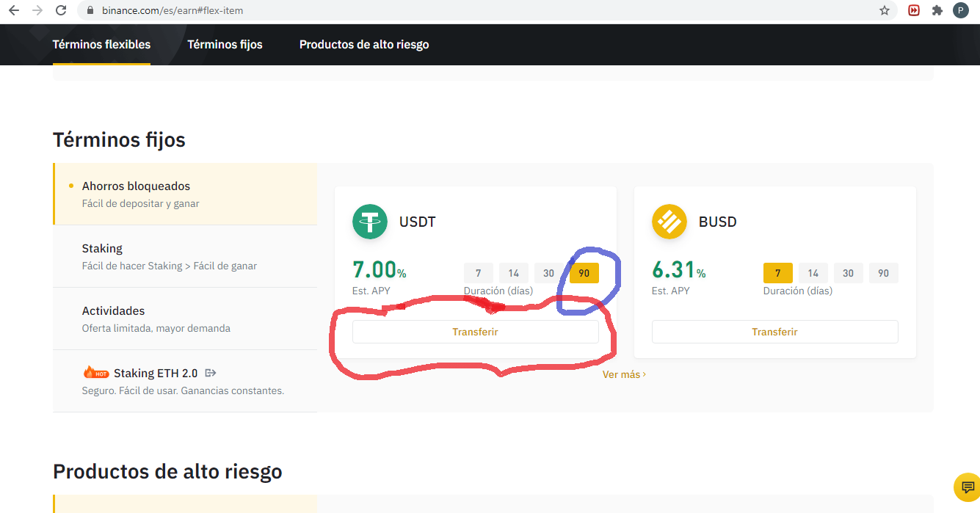The height and width of the screenshot is (513, 980).
Task: Click the USDT card title text
Action: coord(418,222)
